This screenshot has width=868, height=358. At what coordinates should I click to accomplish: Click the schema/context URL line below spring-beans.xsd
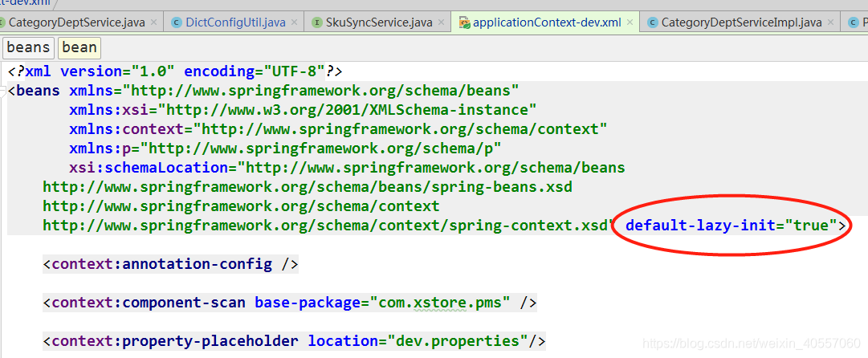click(x=241, y=206)
